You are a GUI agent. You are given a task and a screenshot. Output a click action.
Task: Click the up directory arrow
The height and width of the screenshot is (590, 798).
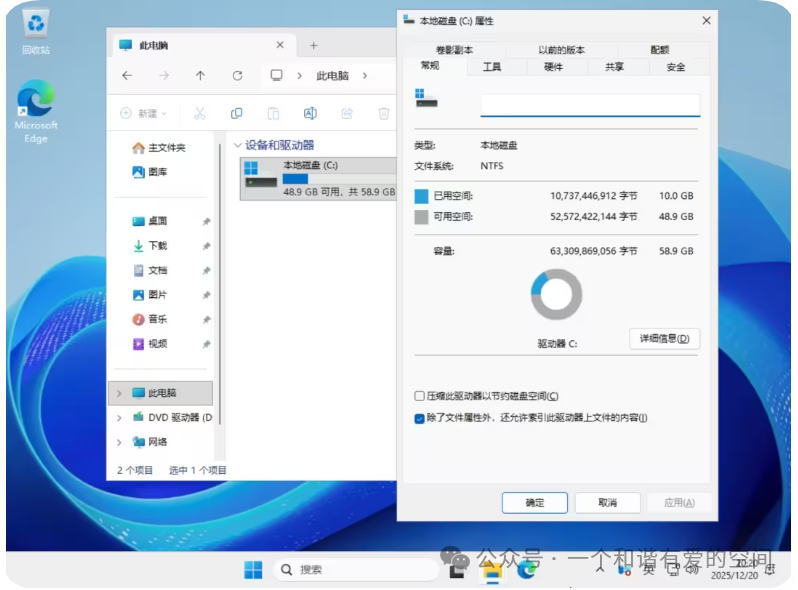(200, 76)
